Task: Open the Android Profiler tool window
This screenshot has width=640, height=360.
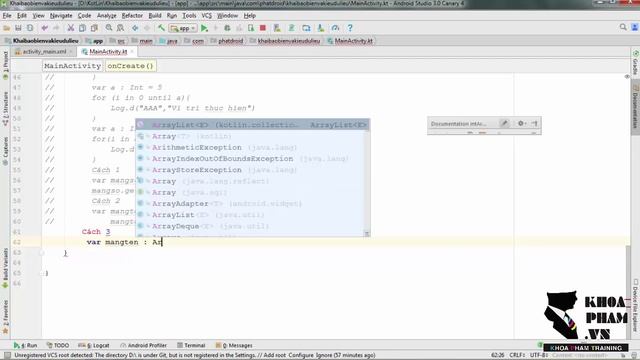Action: point(144,345)
